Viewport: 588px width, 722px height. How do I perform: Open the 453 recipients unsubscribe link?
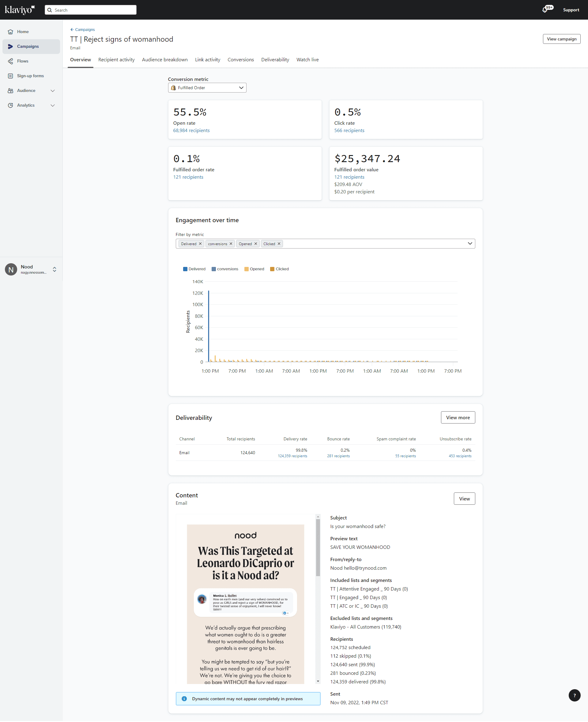pos(460,456)
